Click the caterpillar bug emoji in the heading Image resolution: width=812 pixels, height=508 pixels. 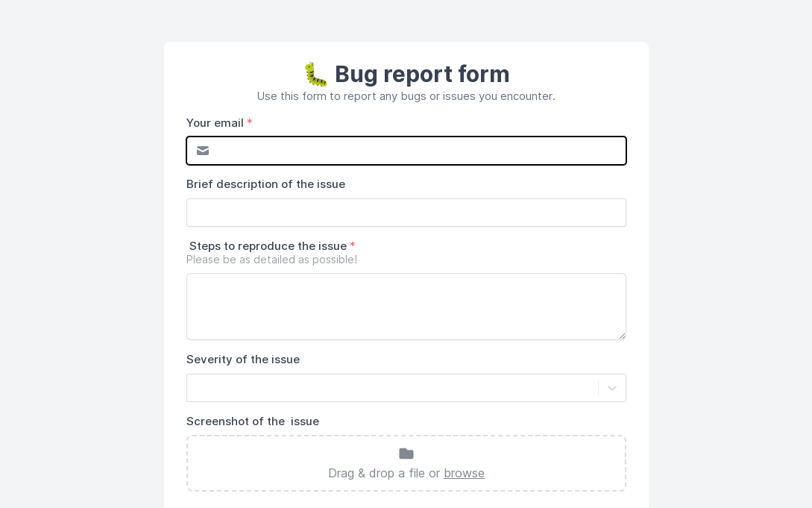tap(316, 75)
